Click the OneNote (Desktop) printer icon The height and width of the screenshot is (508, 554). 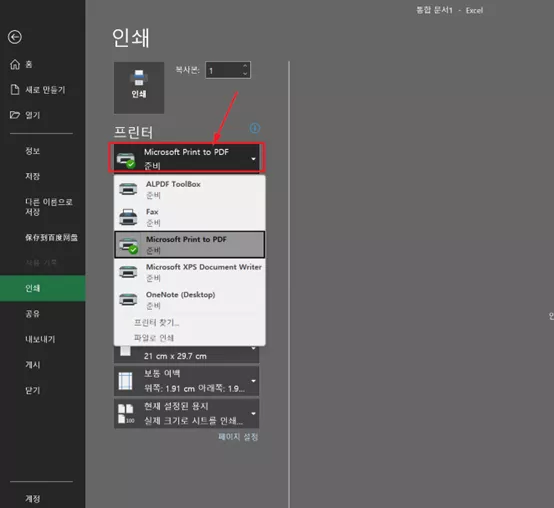tap(128, 300)
